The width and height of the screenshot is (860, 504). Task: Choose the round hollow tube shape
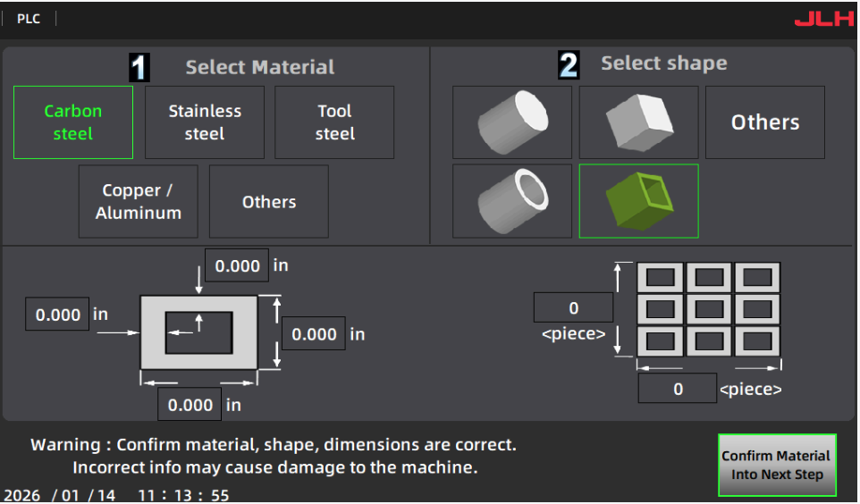512,201
